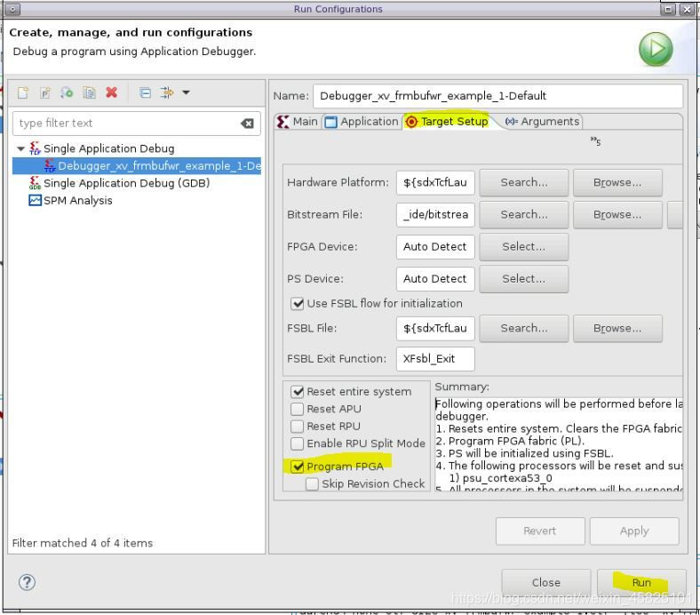The image size is (700, 615).
Task: Search for an FSBL File
Action: [x=523, y=329]
